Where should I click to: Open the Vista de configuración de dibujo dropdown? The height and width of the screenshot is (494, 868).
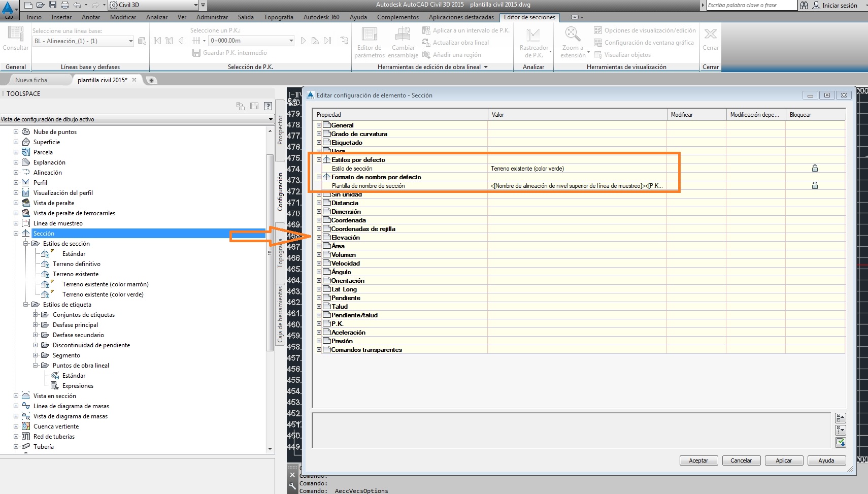coord(271,119)
